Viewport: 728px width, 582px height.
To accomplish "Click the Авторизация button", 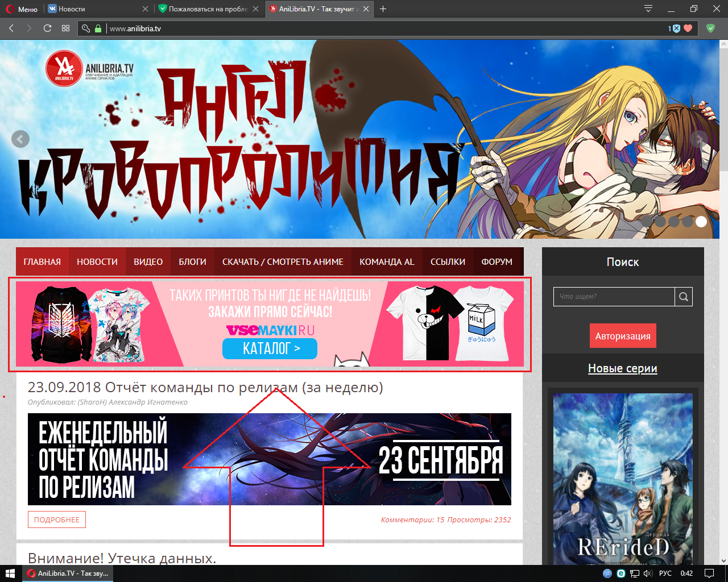I will tap(623, 335).
